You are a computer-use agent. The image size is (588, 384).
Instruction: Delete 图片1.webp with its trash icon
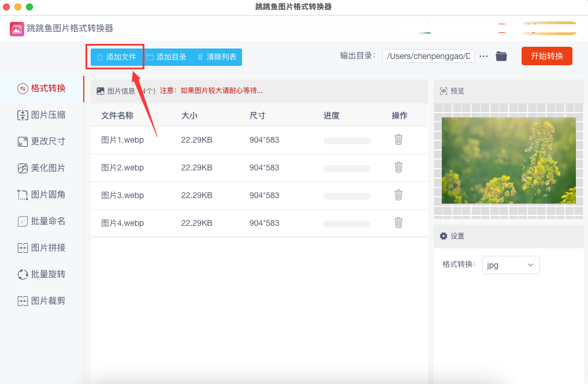[x=398, y=140]
